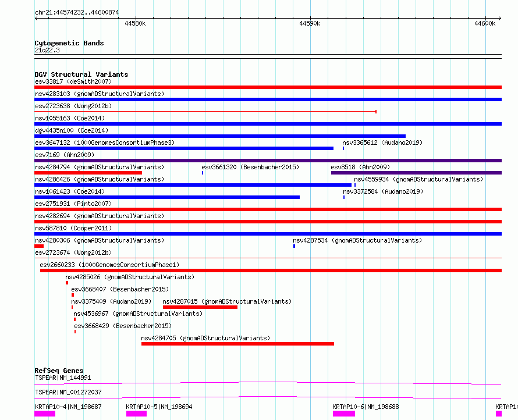Click the esv2723674 (Wong2012b) label
The width and height of the screenshot is (518, 420).
(x=73, y=252)
